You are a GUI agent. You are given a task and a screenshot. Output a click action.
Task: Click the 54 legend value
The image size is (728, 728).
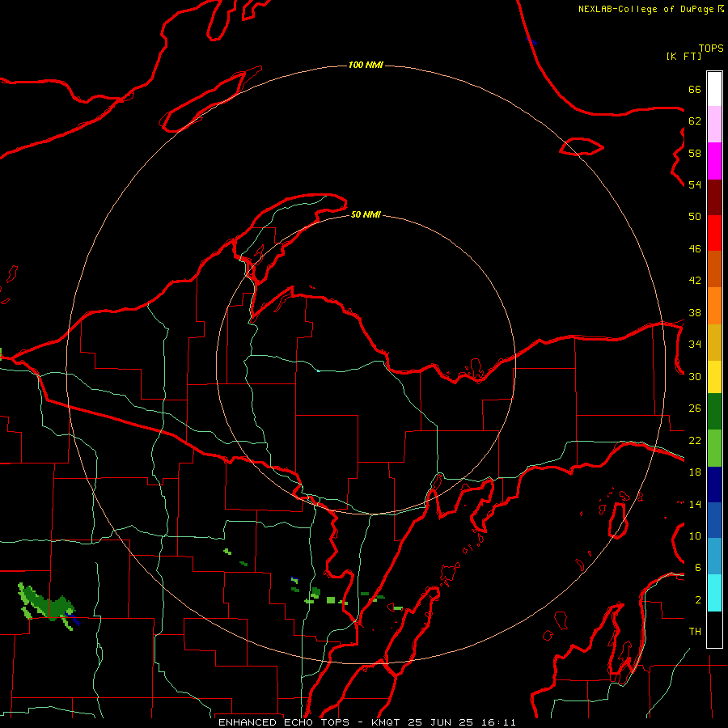(695, 184)
